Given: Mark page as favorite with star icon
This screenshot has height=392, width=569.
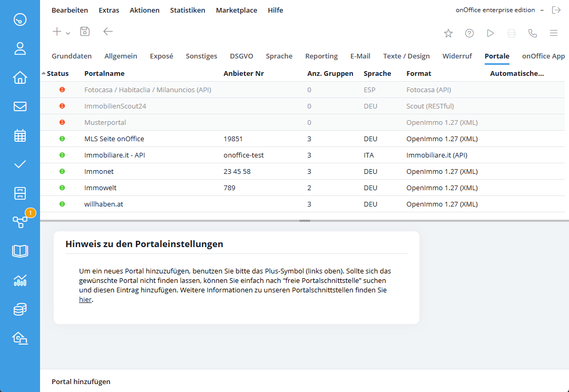Looking at the screenshot, I should pyautogui.click(x=448, y=33).
